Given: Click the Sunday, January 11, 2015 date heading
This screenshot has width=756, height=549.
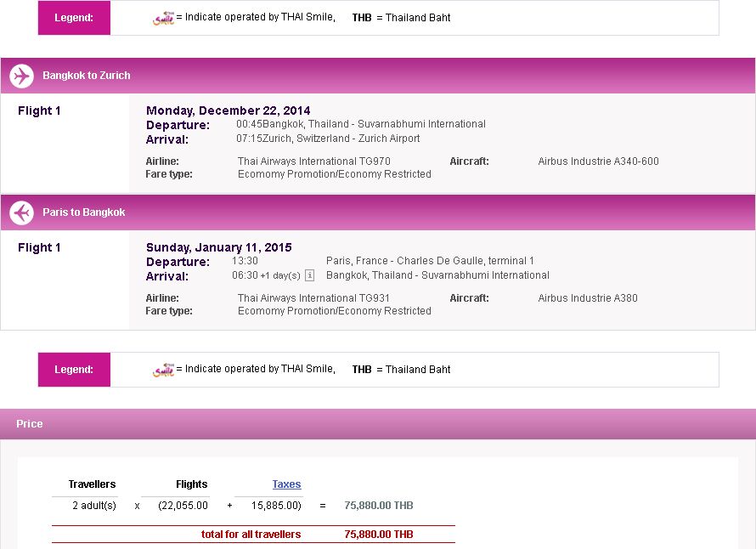Looking at the screenshot, I should [219, 247].
